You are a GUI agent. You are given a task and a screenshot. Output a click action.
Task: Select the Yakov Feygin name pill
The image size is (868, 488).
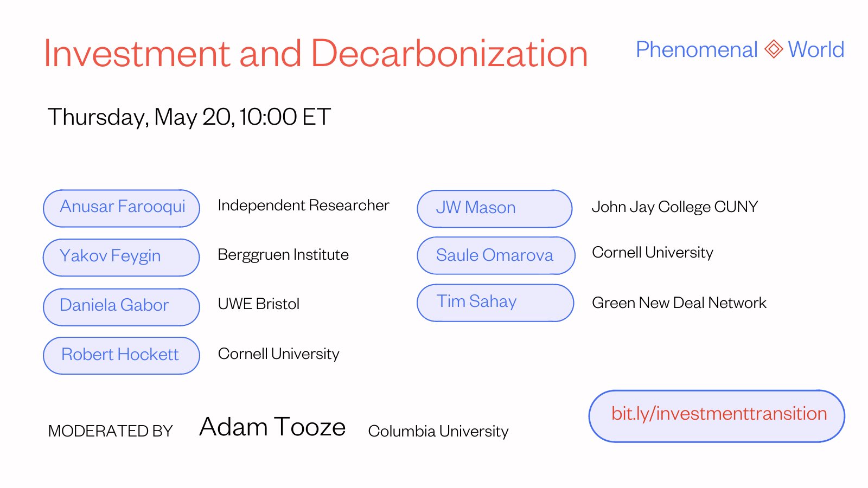point(122,258)
